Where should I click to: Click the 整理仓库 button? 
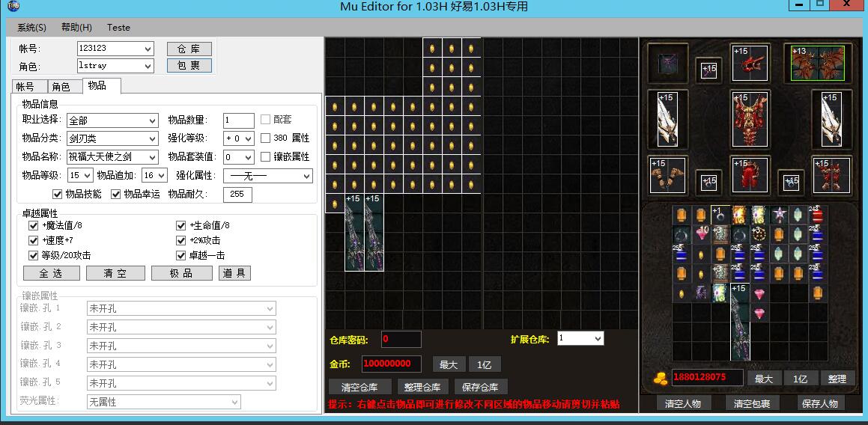[422, 387]
